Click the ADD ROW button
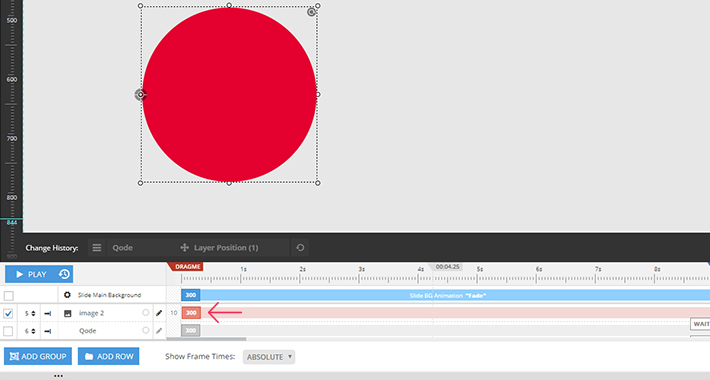Image resolution: width=710 pixels, height=380 pixels. coord(109,356)
